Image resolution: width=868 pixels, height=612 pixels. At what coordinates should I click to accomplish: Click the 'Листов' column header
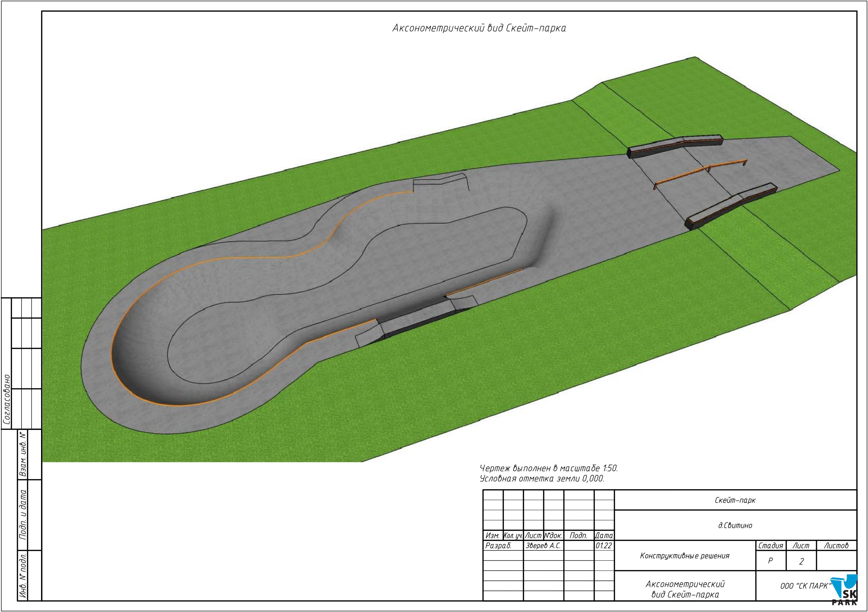click(x=836, y=546)
